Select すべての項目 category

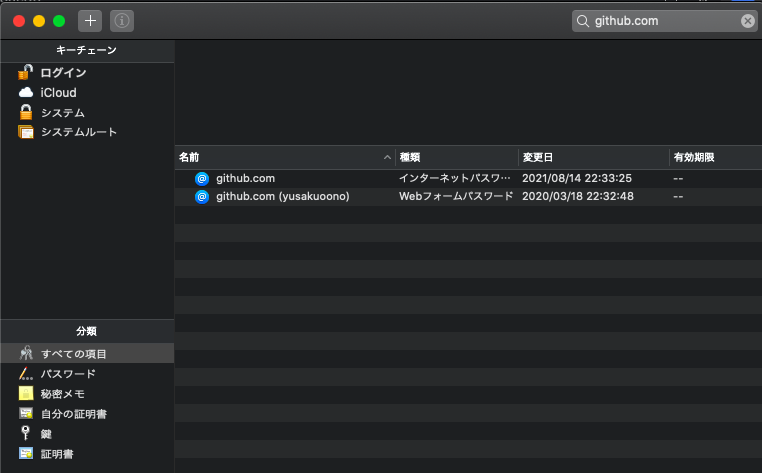click(x=87, y=353)
